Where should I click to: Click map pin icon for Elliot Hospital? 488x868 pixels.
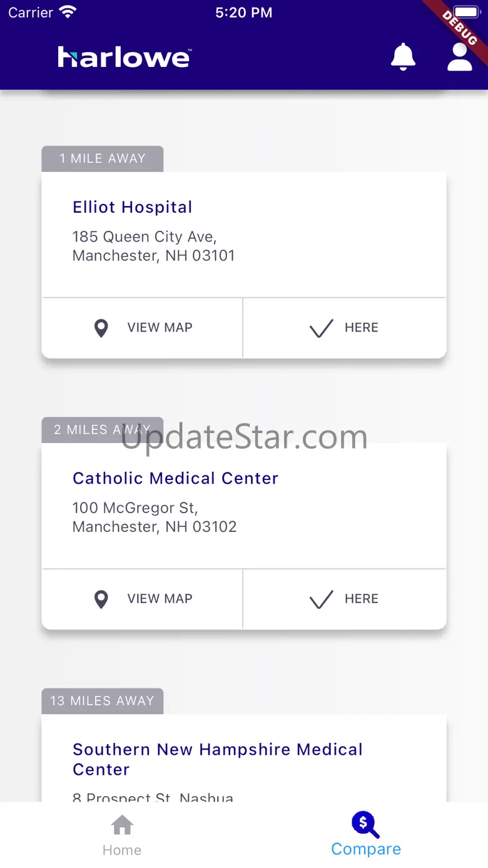101,328
